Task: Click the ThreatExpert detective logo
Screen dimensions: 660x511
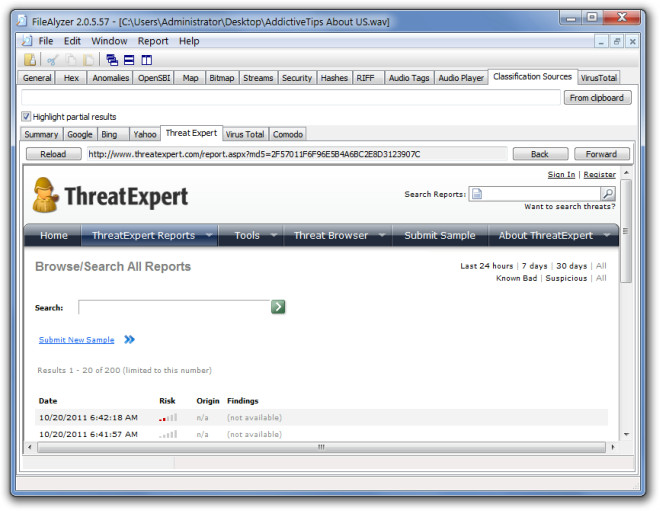Action: coord(45,195)
